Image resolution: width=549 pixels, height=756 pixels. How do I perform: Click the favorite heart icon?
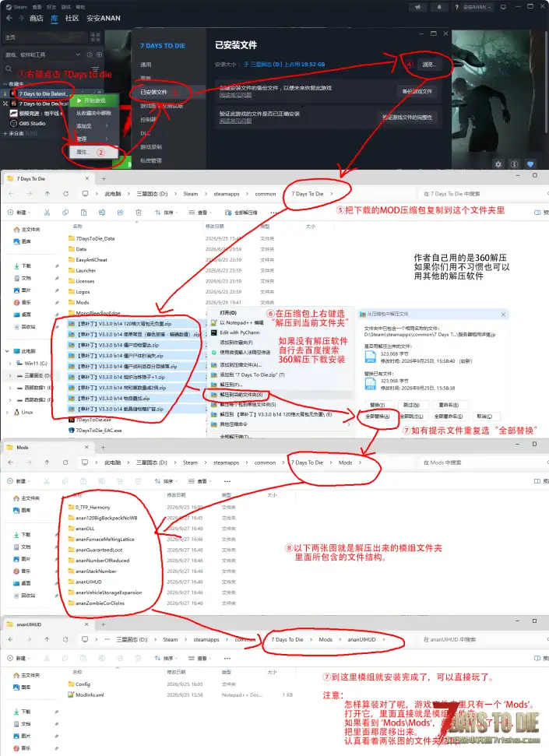tap(530, 164)
